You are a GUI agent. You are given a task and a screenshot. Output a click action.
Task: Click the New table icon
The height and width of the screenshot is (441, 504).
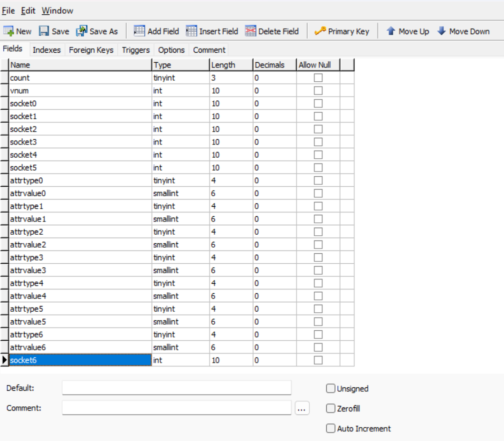point(9,31)
